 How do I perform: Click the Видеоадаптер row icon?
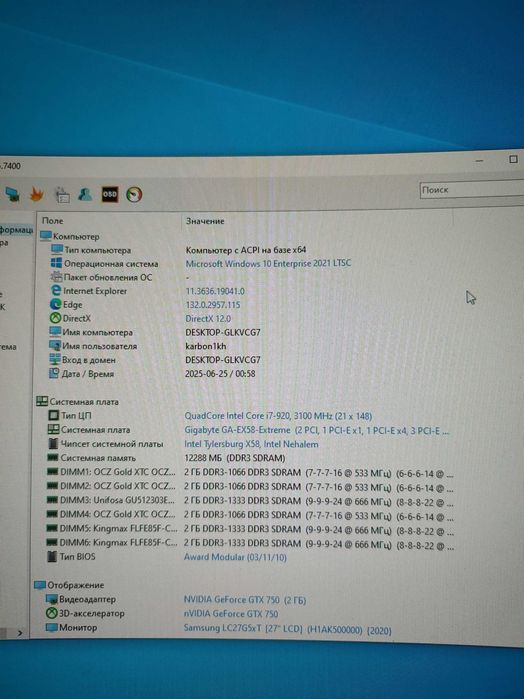point(52,599)
